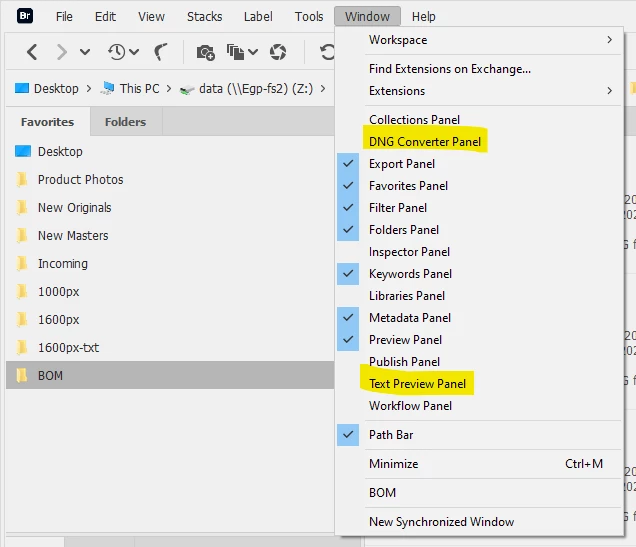The image size is (636, 547).
Task: Expand the dropdown arrow next to recent clock
Action: [x=134, y=52]
